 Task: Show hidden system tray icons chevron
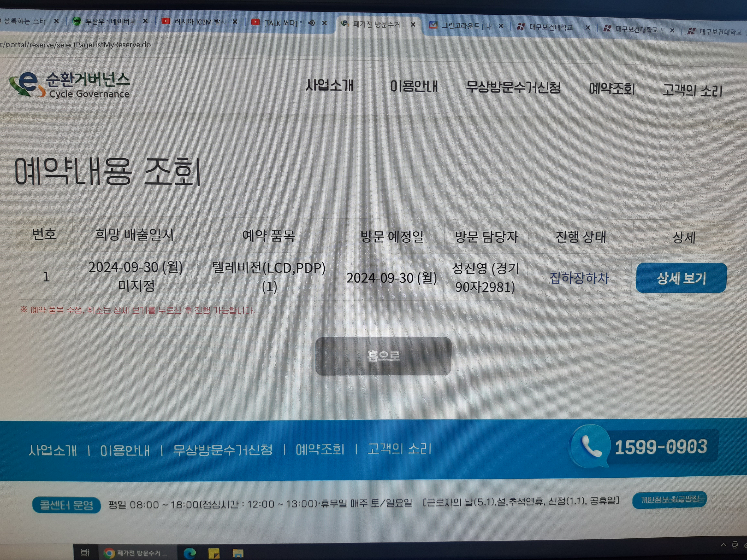[x=723, y=545]
